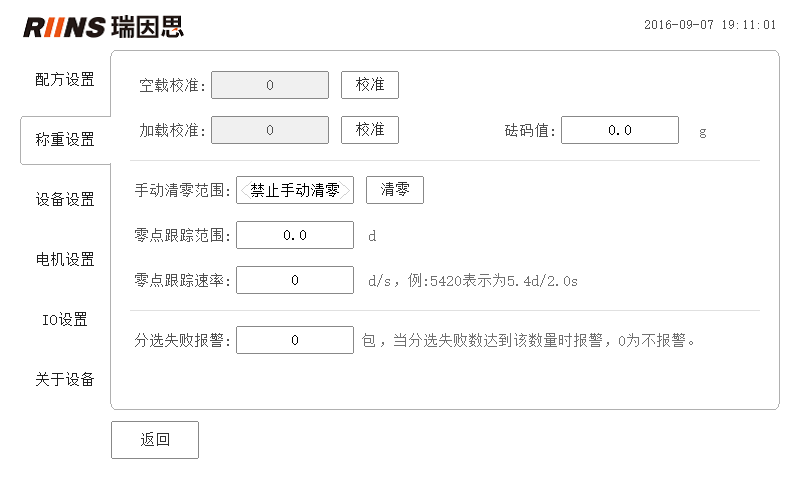798x480 pixels.
Task: Edit the 砝码值 weight input
Action: pos(620,130)
